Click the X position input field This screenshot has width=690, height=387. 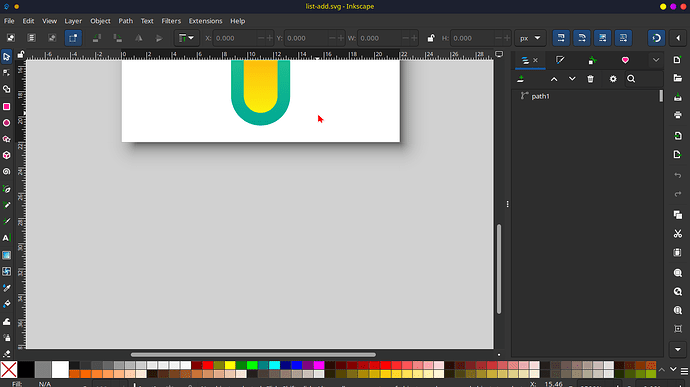(x=235, y=38)
